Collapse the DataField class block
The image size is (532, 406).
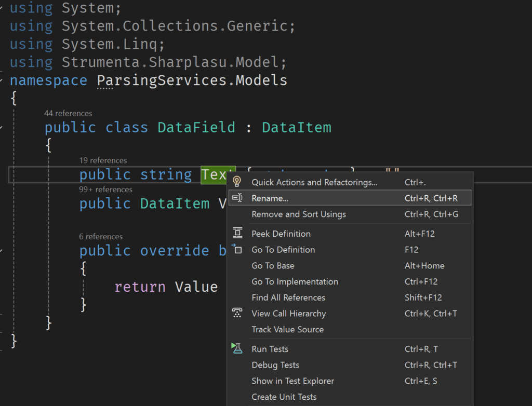click(2, 128)
